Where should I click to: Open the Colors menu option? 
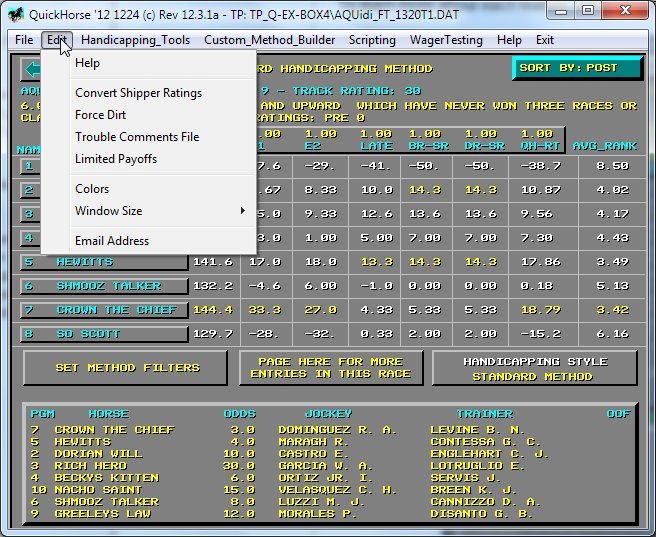(x=92, y=189)
